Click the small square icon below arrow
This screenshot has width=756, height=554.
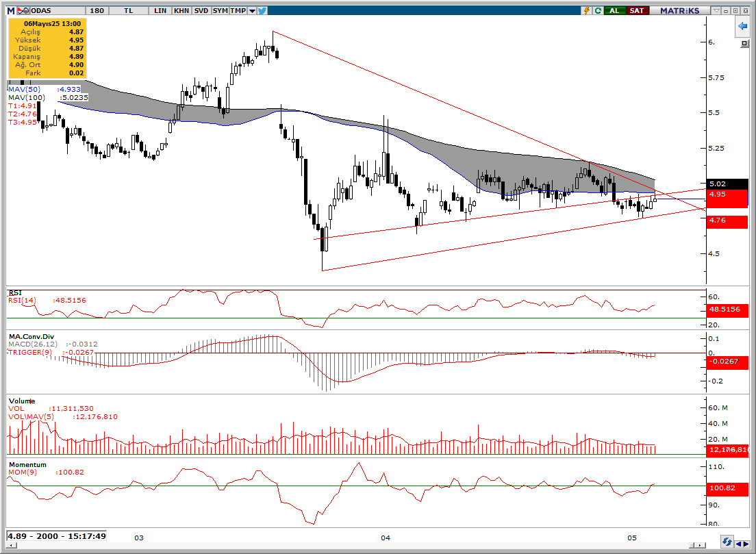pyautogui.click(x=744, y=44)
